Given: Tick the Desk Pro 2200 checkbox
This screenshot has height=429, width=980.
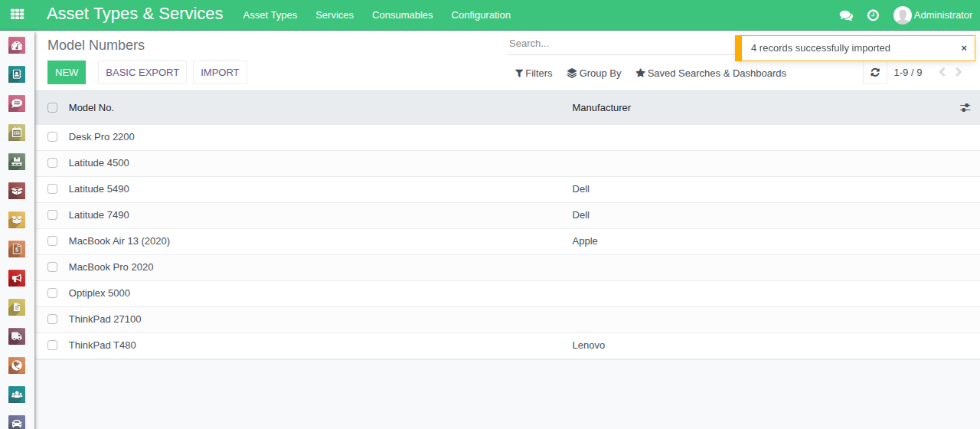Looking at the screenshot, I should (53, 137).
